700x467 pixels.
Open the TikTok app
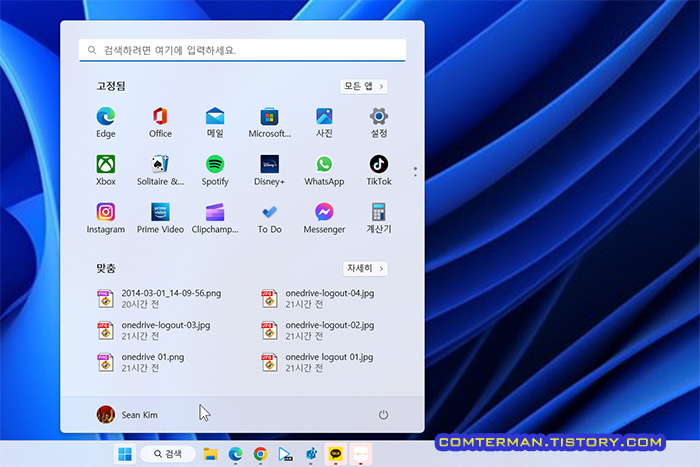pos(379,170)
